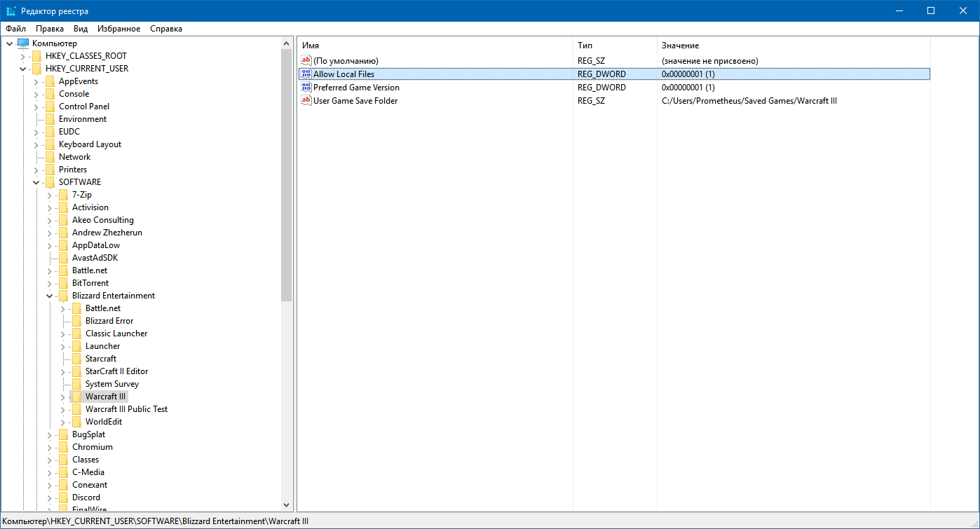The height and width of the screenshot is (529, 980).
Task: Click the registry path in the status bar
Action: [156, 521]
